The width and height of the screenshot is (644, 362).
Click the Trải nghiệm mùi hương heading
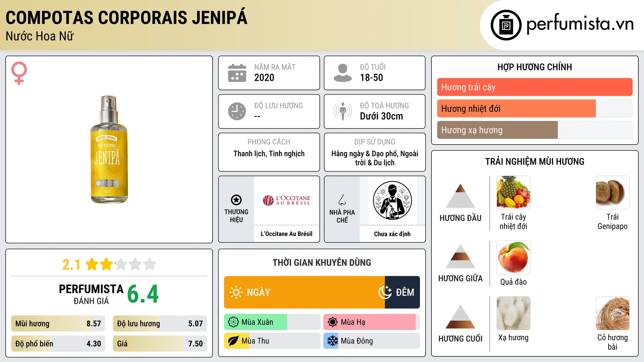[x=535, y=162]
